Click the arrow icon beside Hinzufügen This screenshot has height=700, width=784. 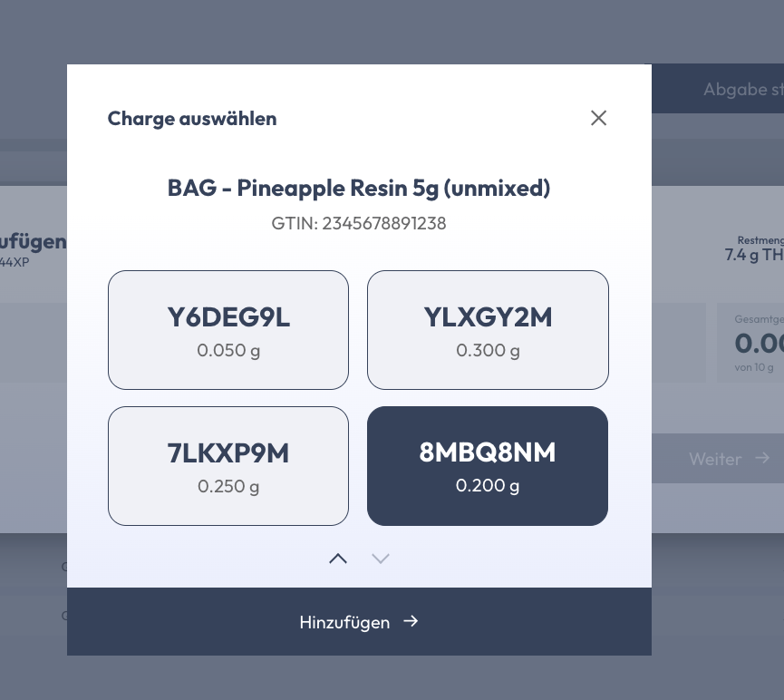click(411, 621)
